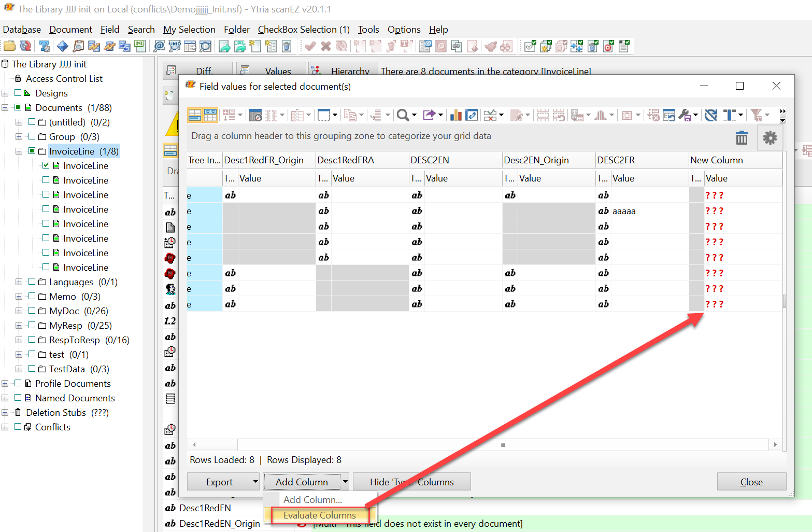Open the Export button dropdown arrow

(x=255, y=482)
